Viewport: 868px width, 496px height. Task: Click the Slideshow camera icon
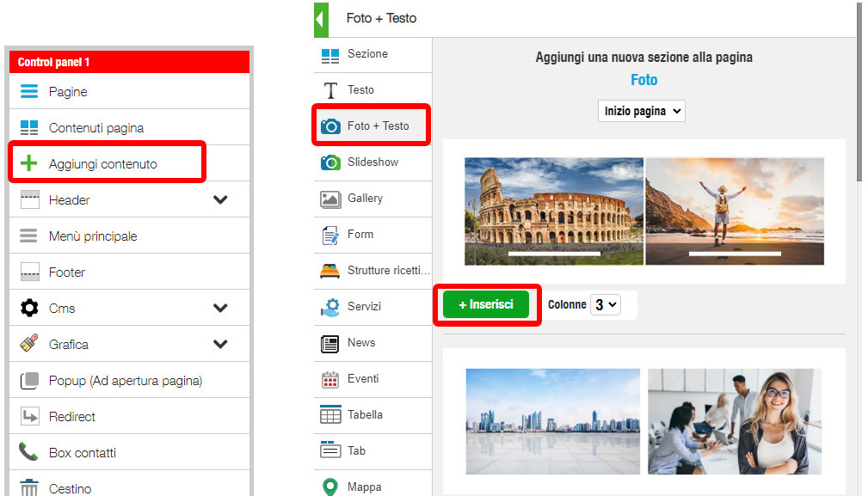330,162
